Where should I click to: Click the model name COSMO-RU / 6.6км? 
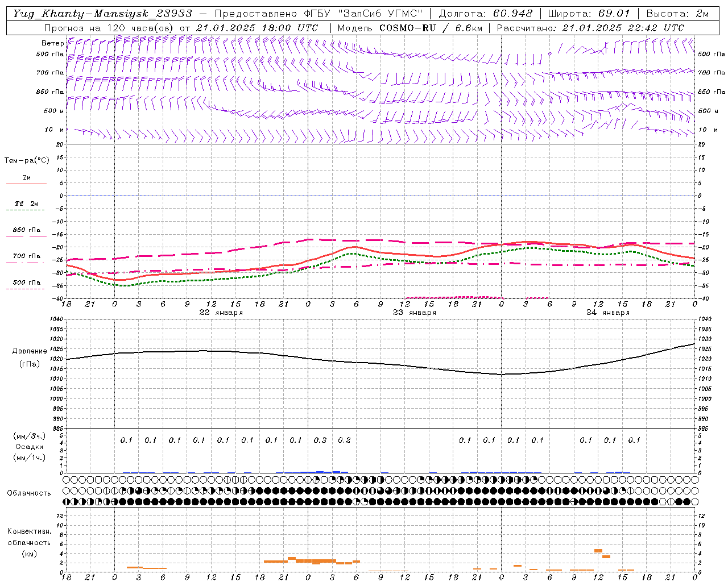click(431, 28)
